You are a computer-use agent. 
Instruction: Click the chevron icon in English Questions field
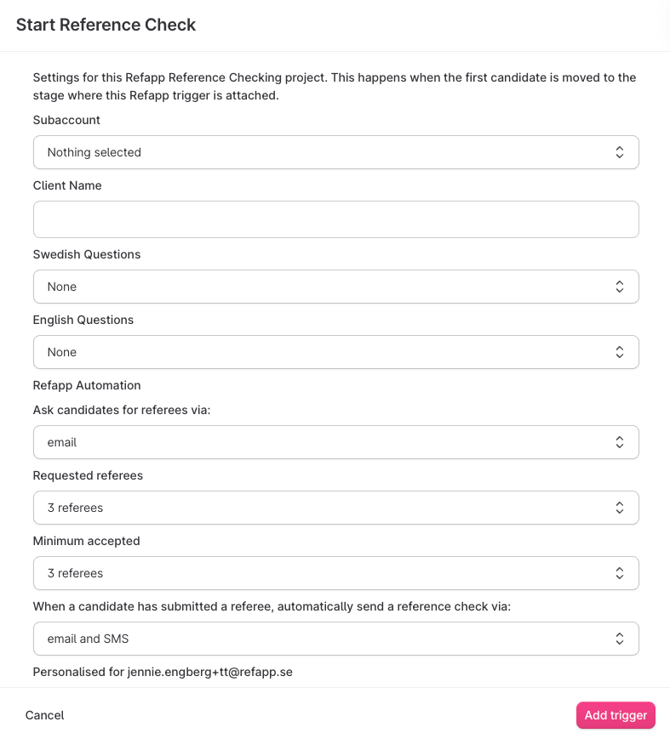(x=619, y=352)
